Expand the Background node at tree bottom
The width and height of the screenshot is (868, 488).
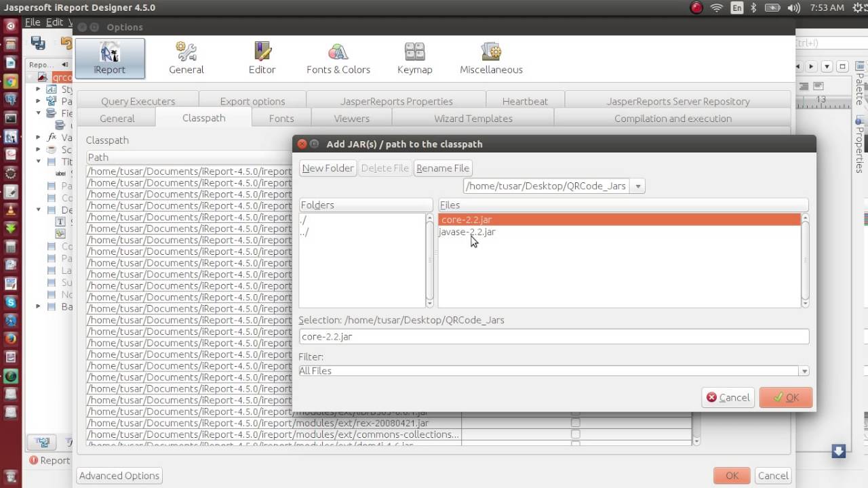39,306
